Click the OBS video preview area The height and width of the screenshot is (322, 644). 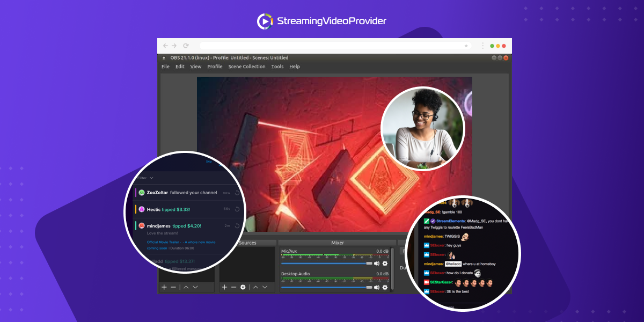tap(334, 154)
